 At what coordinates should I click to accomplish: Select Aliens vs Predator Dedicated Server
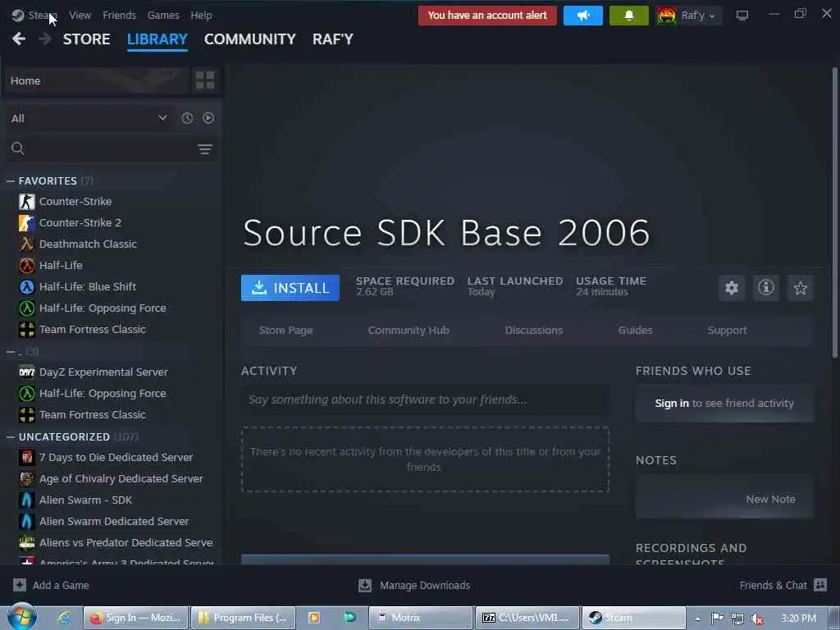tap(126, 543)
